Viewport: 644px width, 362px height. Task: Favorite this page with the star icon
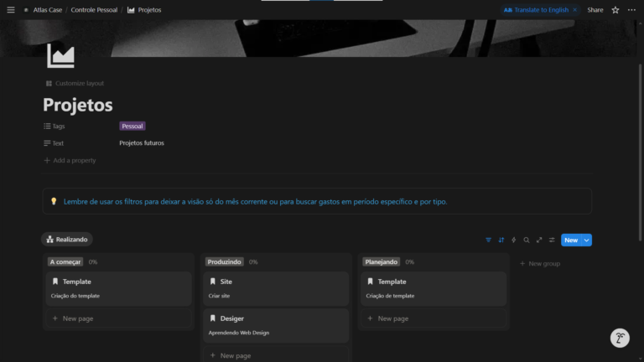click(615, 10)
